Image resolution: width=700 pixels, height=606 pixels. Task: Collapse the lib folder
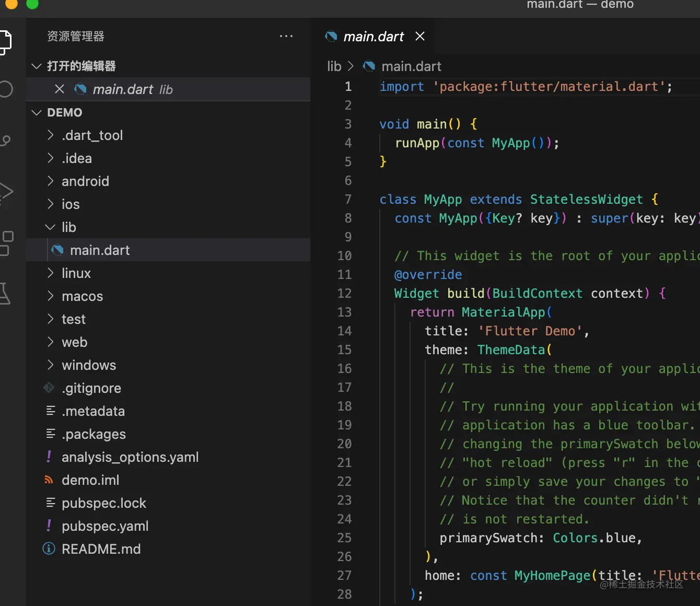[x=51, y=227]
